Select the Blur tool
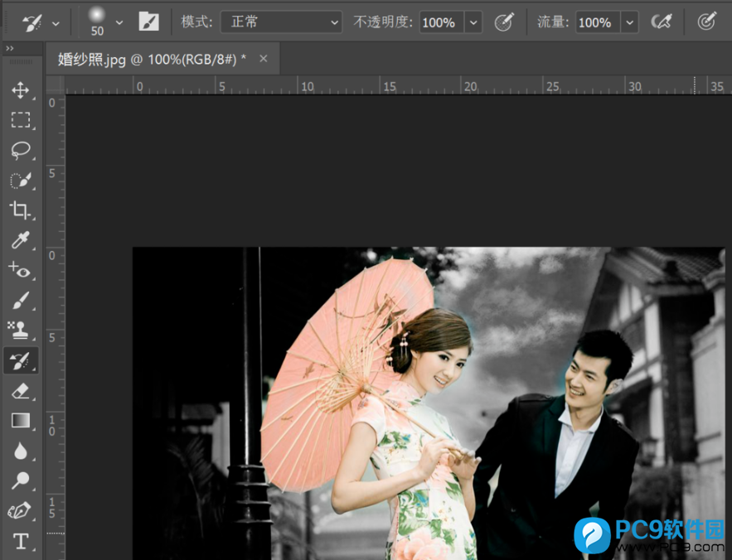The image size is (732, 560). click(x=21, y=451)
